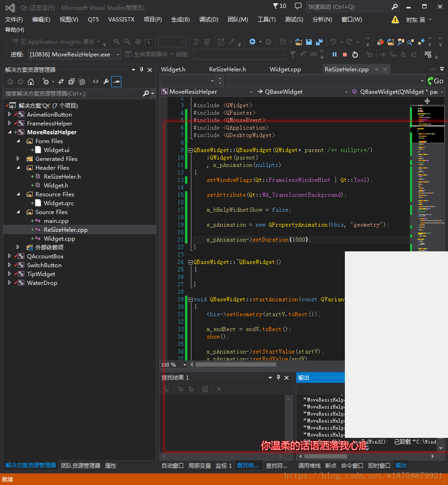Pause debugging with Break All button

[x=335, y=55]
